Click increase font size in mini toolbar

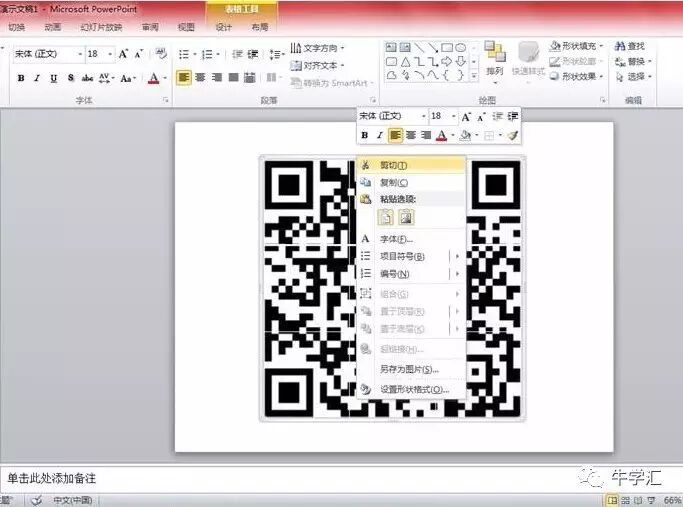coord(466,117)
